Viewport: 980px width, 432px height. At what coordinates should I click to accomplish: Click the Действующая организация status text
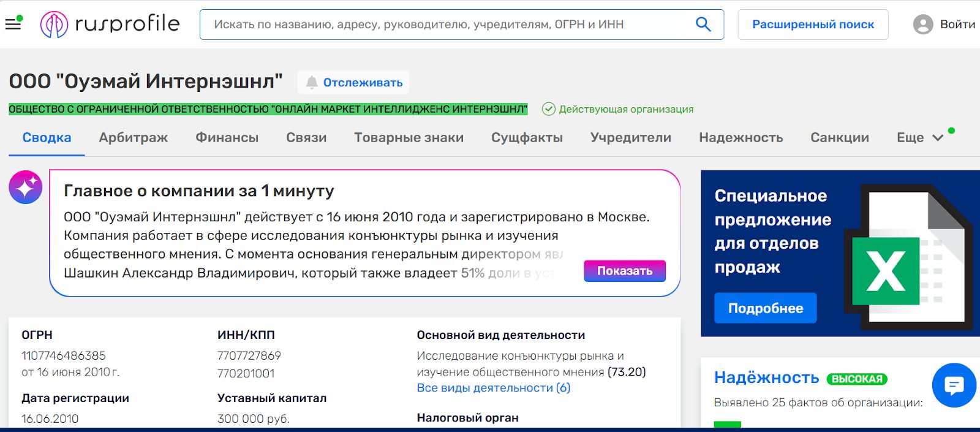pyautogui.click(x=626, y=109)
